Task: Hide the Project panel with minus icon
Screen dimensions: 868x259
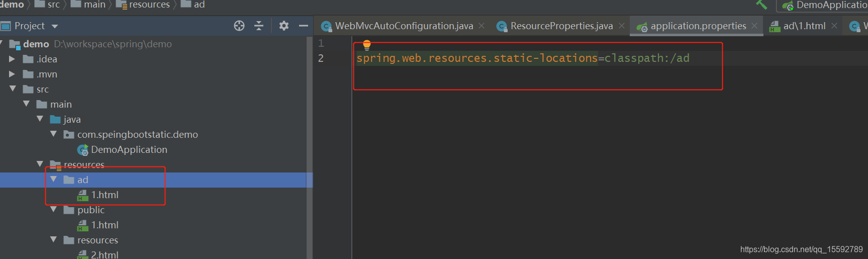Action: (x=303, y=26)
